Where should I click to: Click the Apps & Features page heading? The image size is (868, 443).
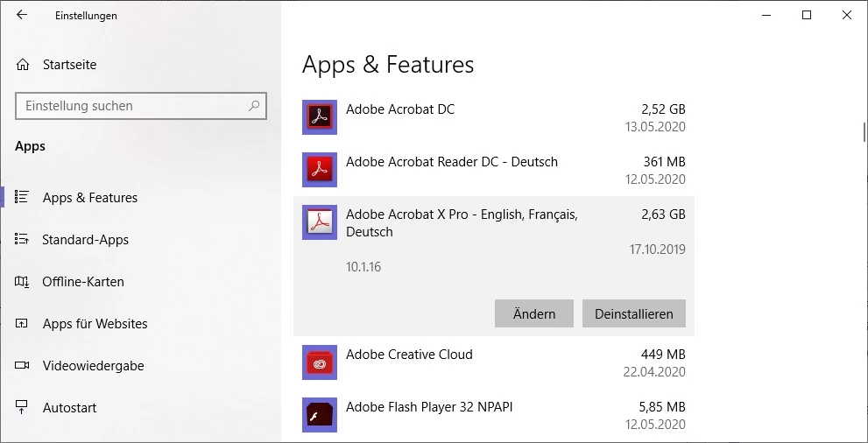pyautogui.click(x=388, y=64)
